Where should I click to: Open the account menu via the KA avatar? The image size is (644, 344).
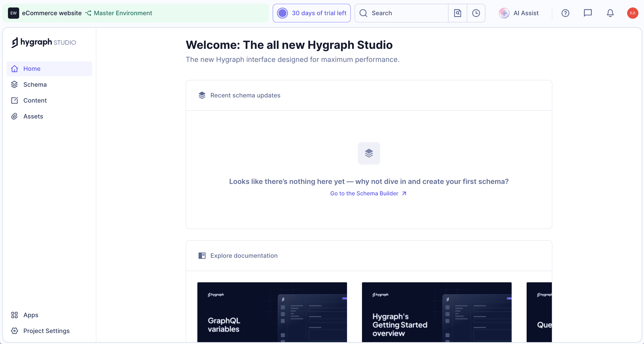click(x=632, y=13)
